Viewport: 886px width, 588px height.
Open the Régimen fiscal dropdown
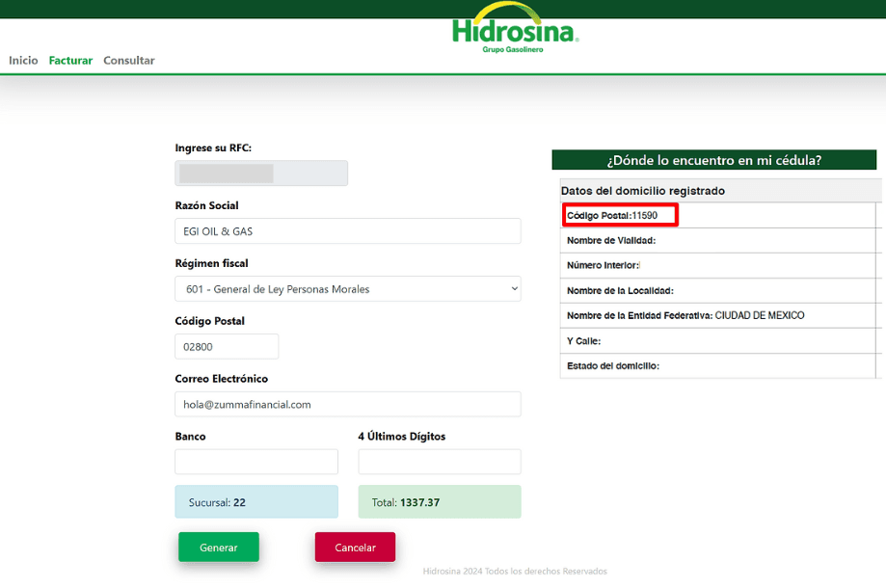pos(348,288)
